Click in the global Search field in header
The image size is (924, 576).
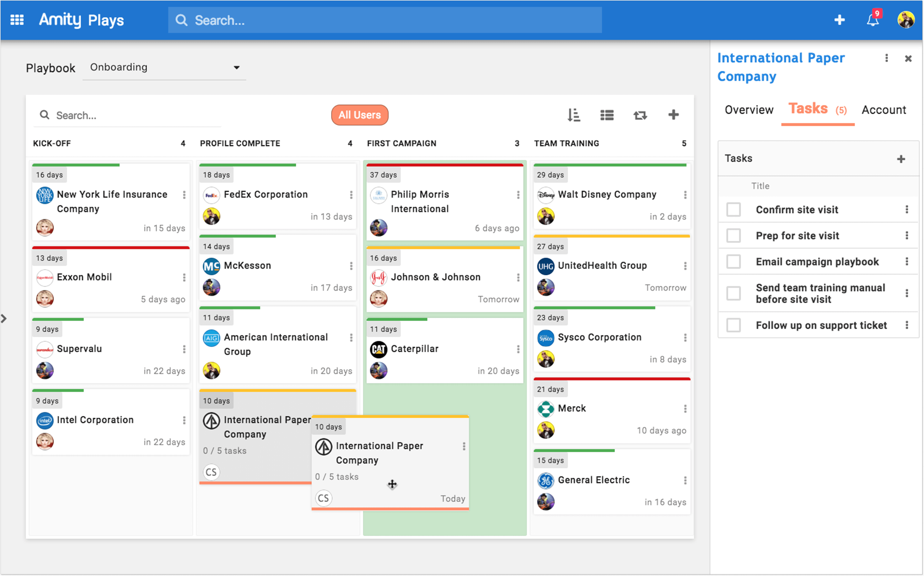coord(385,20)
